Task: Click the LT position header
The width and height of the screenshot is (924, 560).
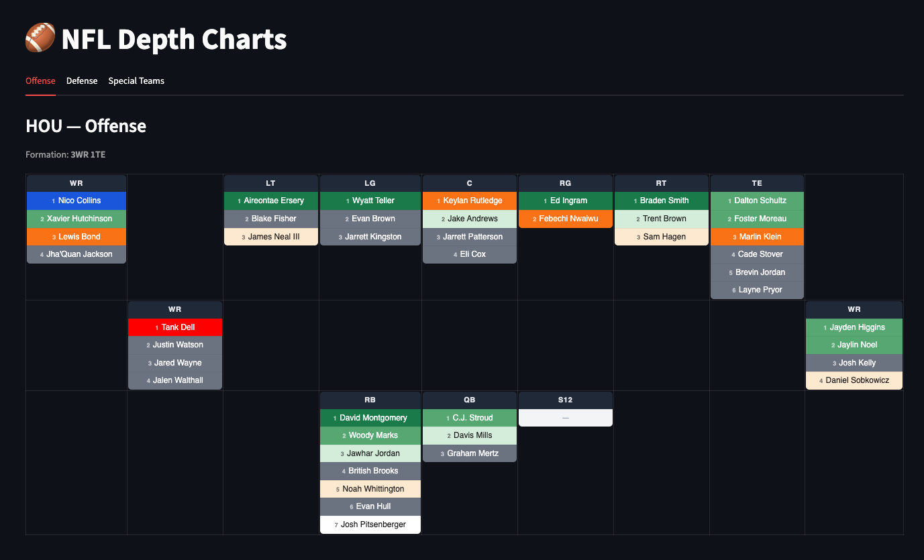Action: click(271, 183)
